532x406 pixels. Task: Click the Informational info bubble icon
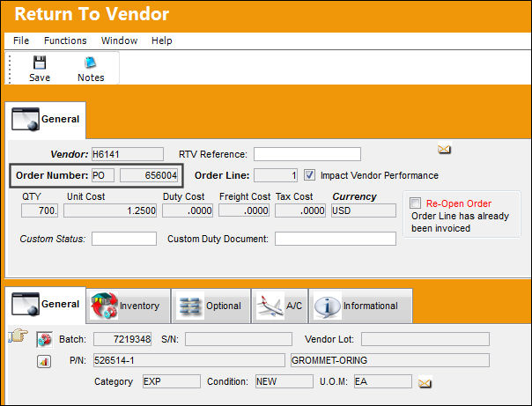click(x=328, y=306)
